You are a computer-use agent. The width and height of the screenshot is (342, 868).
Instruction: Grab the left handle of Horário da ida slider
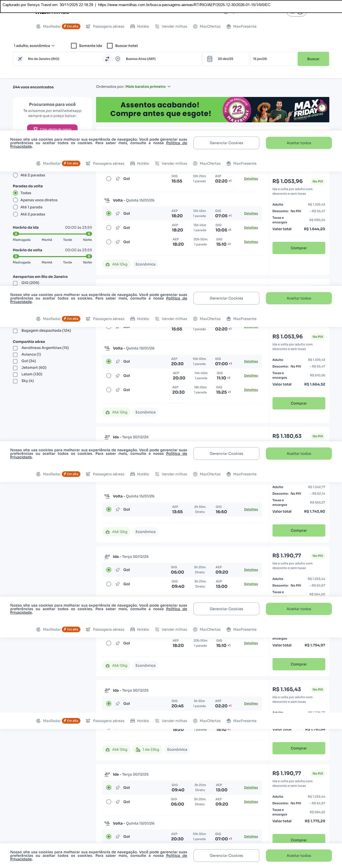click(x=16, y=234)
